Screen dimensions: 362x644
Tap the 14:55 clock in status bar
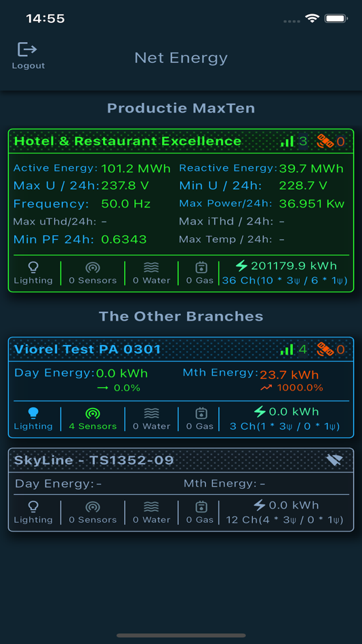[x=45, y=18]
